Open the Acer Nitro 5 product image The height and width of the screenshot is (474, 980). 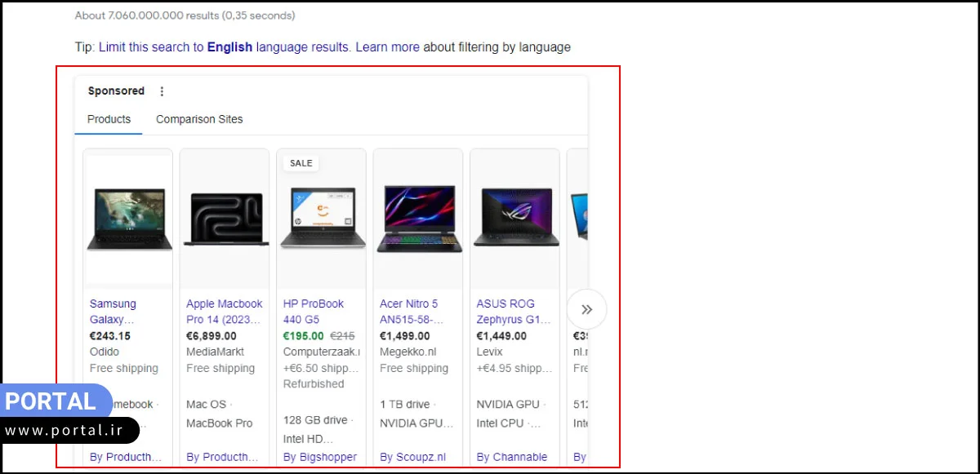coord(417,219)
